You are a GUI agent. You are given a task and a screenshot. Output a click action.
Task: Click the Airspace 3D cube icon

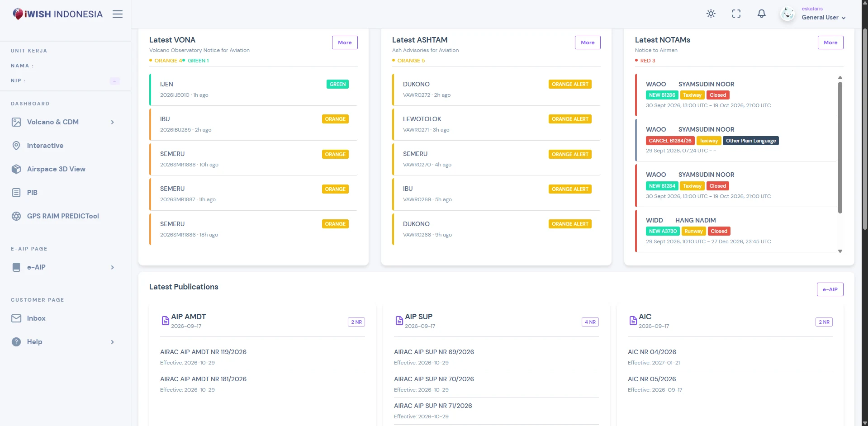pyautogui.click(x=16, y=169)
